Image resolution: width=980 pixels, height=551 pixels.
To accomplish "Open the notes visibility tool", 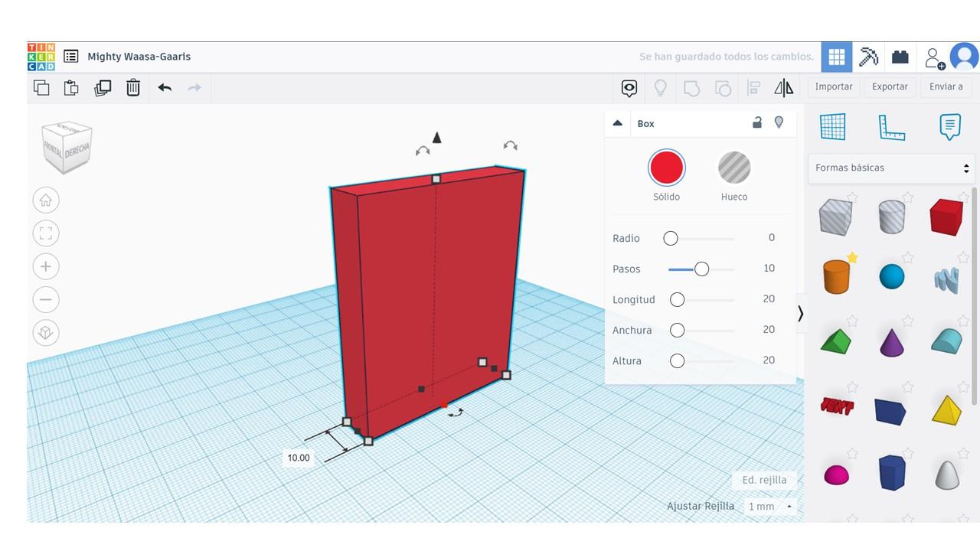I will 629,88.
